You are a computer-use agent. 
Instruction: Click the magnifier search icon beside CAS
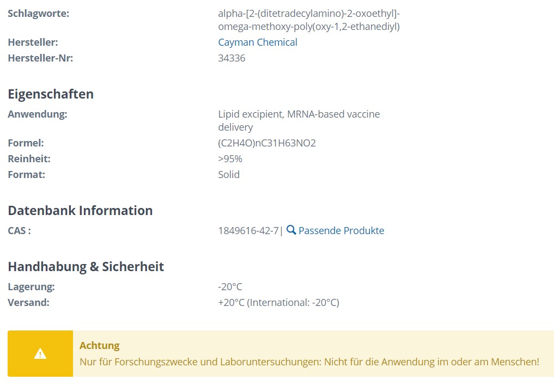[x=291, y=230]
